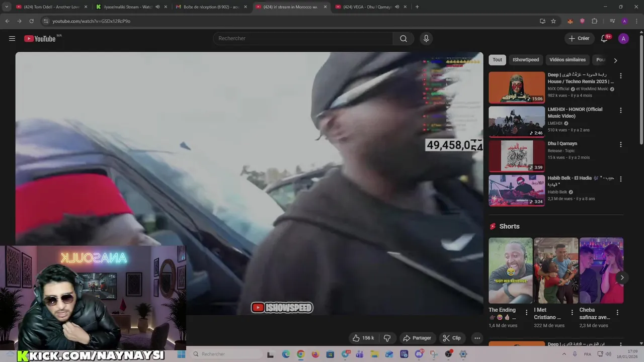Go to the YouTube home logo
The image size is (644, 362).
pos(40,39)
